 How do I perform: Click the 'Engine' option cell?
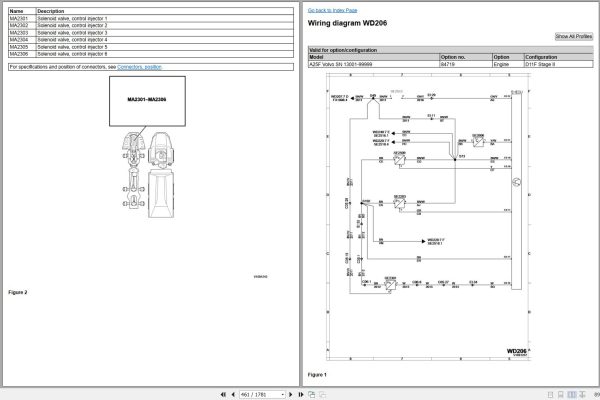tap(508, 64)
